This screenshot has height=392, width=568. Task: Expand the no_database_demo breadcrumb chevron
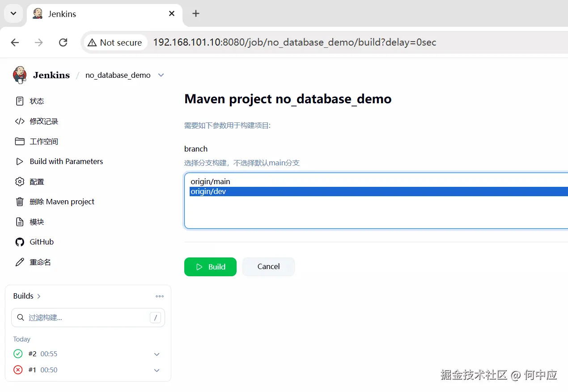tap(161, 75)
